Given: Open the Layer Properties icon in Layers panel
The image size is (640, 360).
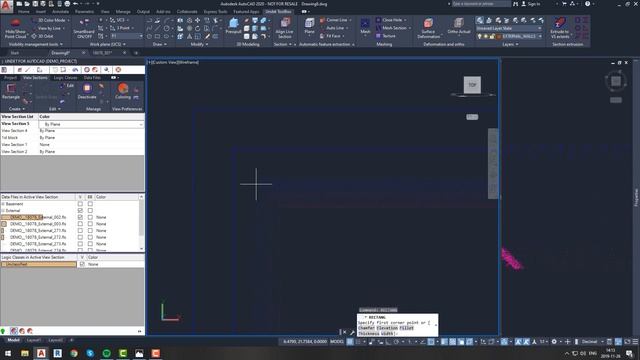Looking at the screenshot, I should (x=480, y=20).
